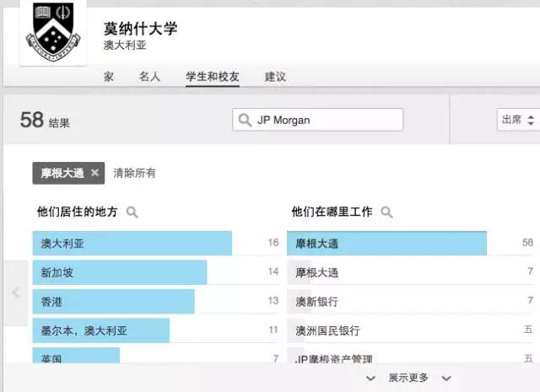Search within 他们在哪里工作 using magnifier icon
The image size is (540, 392).
(386, 212)
